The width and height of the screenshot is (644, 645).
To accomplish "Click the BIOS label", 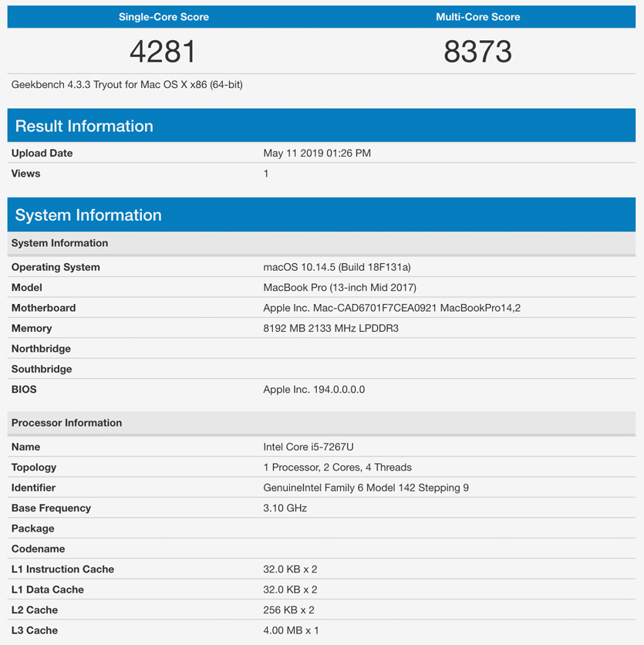I will click(x=24, y=390).
